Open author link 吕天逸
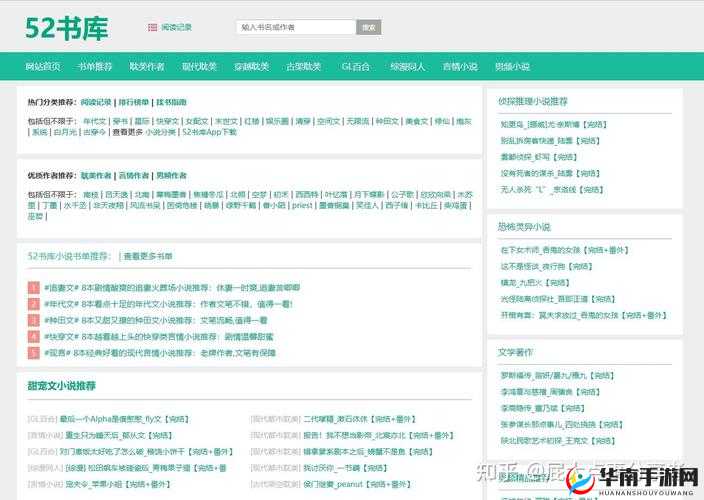The width and height of the screenshot is (704, 500). pos(116,195)
